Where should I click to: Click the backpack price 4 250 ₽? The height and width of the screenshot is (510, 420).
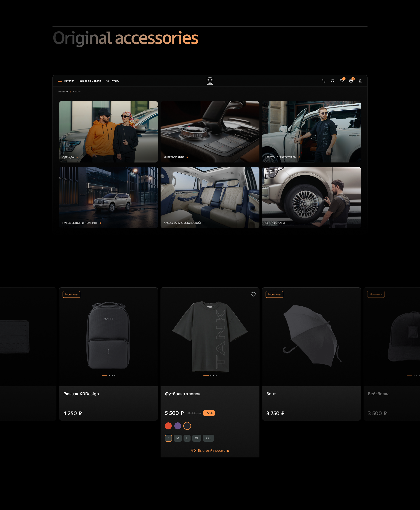pos(73,413)
